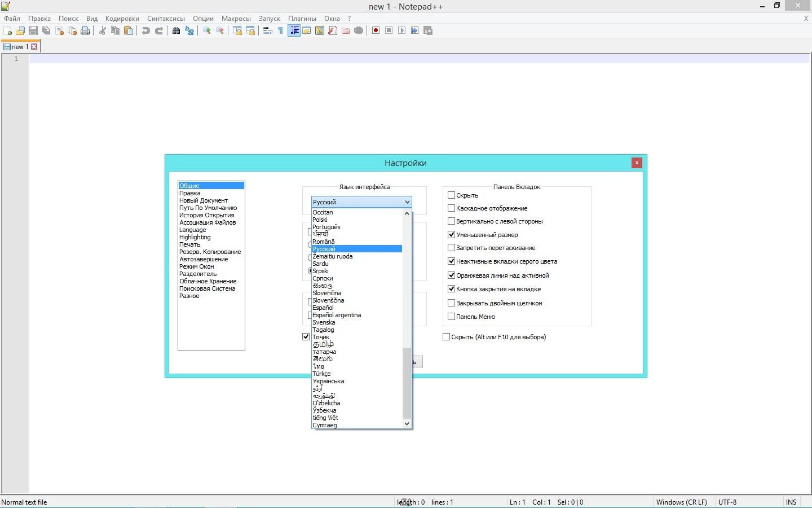Uncheck Оранжевая линия над активной

451,275
